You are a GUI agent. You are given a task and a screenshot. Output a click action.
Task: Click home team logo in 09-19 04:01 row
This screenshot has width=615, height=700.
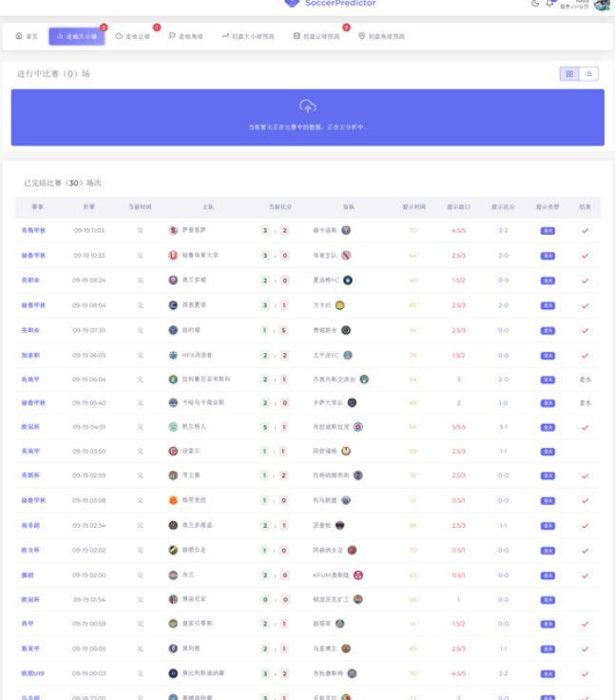pyautogui.click(x=173, y=427)
